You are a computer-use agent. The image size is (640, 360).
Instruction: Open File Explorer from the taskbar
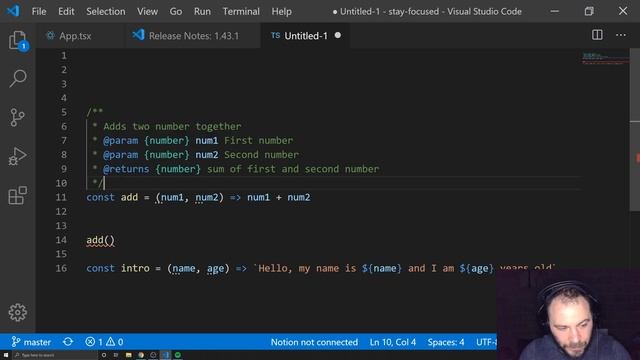(x=129, y=355)
